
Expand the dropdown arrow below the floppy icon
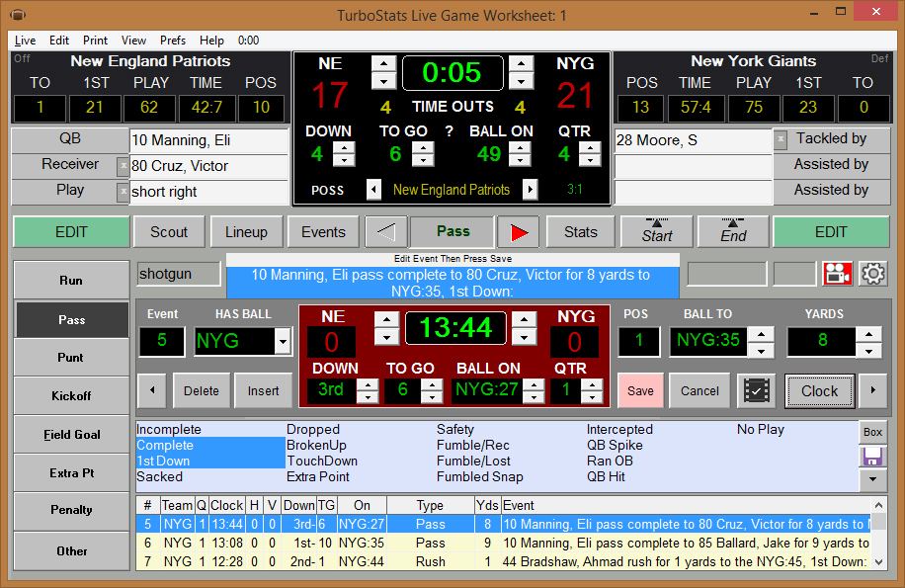872,479
